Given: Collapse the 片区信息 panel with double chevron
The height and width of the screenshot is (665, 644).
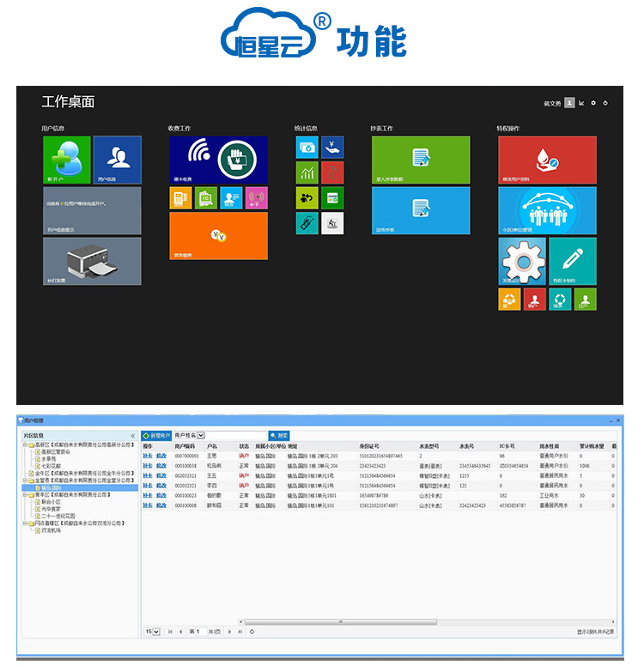Looking at the screenshot, I should (132, 436).
